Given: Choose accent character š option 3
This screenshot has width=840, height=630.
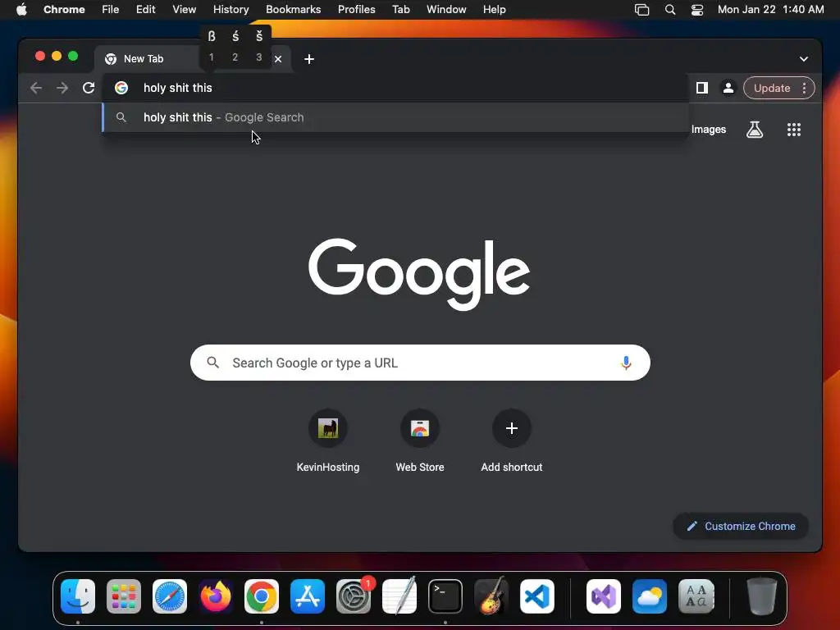Looking at the screenshot, I should tap(259, 46).
